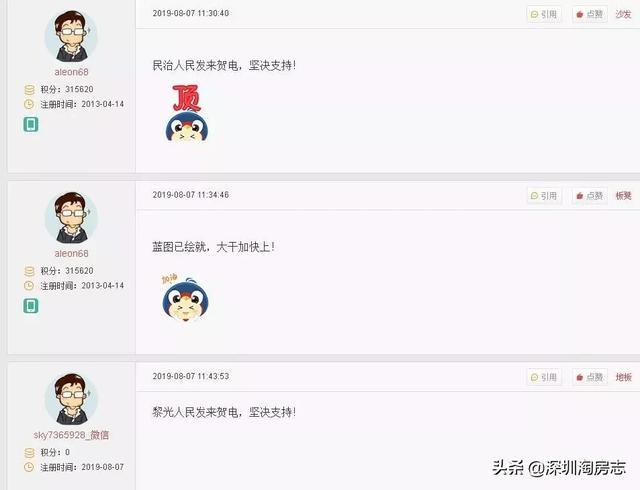Click the second post's user avatar

click(71, 218)
